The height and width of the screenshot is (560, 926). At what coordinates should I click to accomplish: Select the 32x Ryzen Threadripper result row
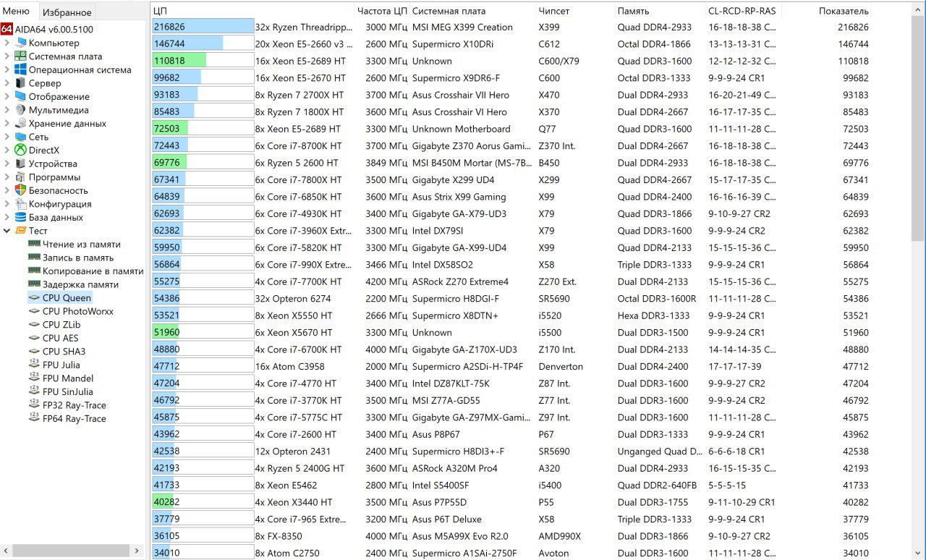click(510, 27)
